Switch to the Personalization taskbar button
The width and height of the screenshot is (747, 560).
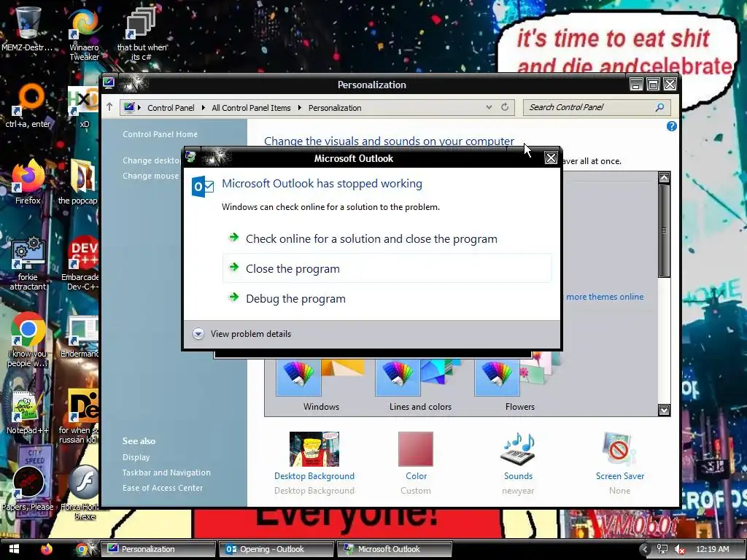158,549
